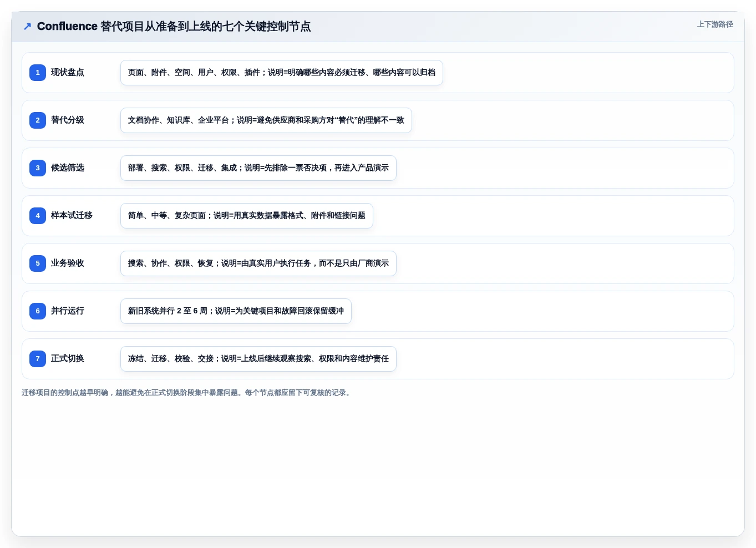Screen dimensions: 756x548
Task: Click the box starting with 页面、附件、空间
Action: pyautogui.click(x=282, y=73)
